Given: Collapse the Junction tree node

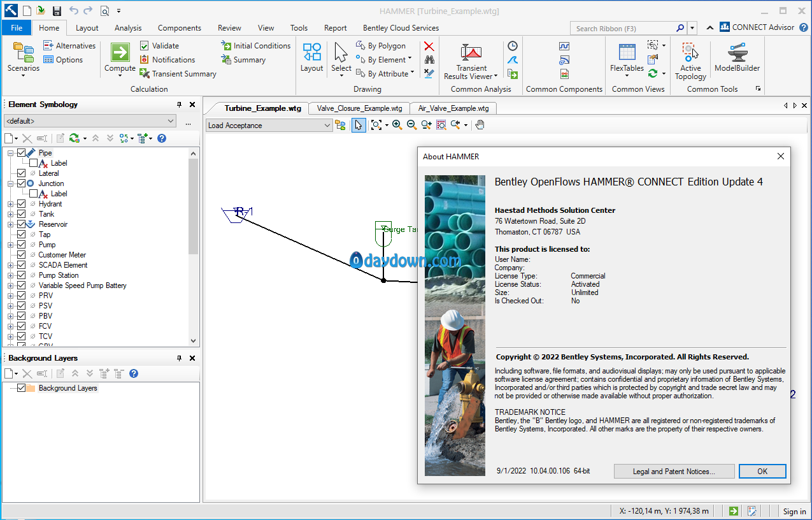Looking at the screenshot, I should tap(10, 184).
